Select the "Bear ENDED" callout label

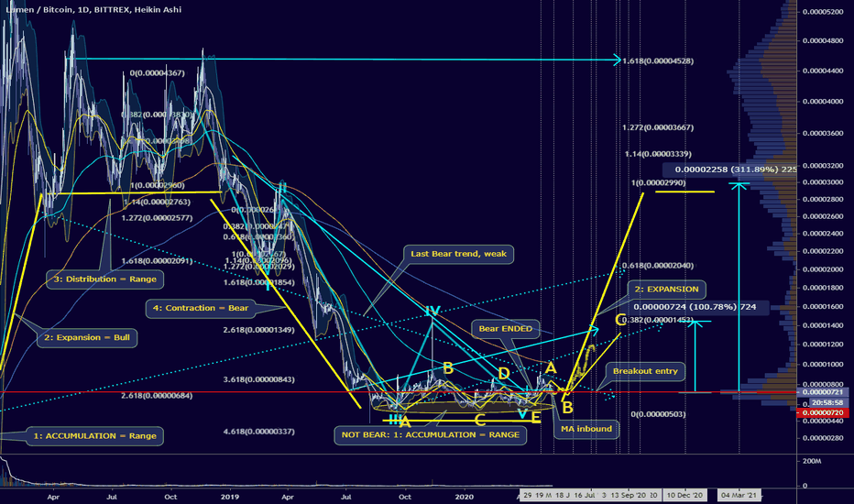[506, 329]
